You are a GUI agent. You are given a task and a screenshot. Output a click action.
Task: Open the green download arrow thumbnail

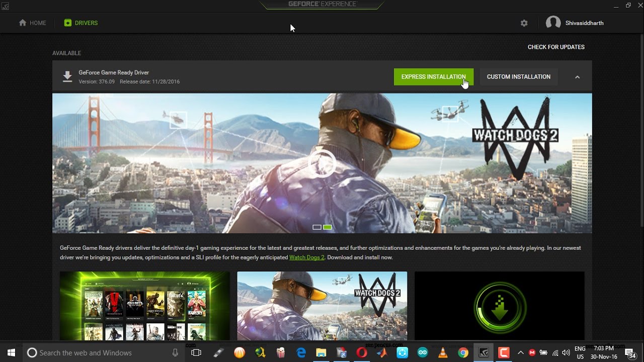click(x=500, y=306)
